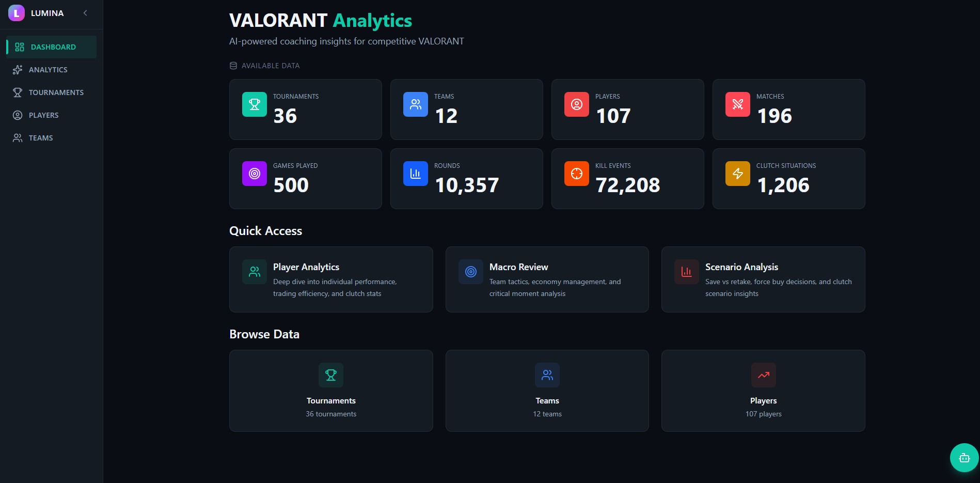Click the red user icon on Players stat

[x=577, y=104]
